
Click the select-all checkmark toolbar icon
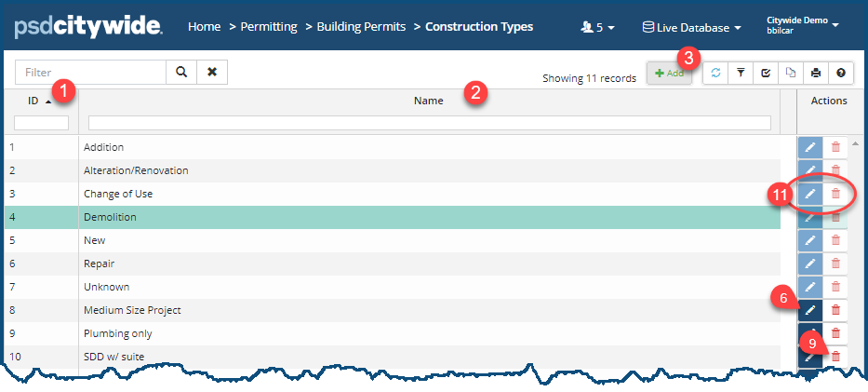[x=766, y=73]
